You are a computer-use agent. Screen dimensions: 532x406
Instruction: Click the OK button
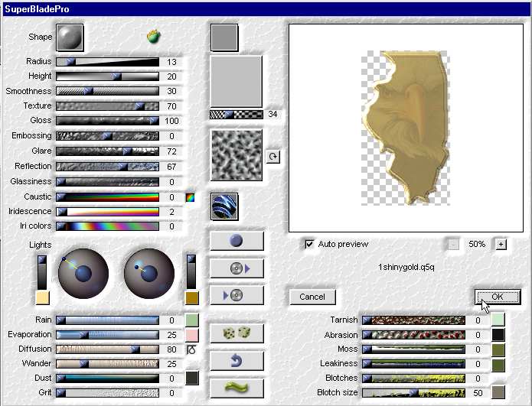tap(498, 297)
